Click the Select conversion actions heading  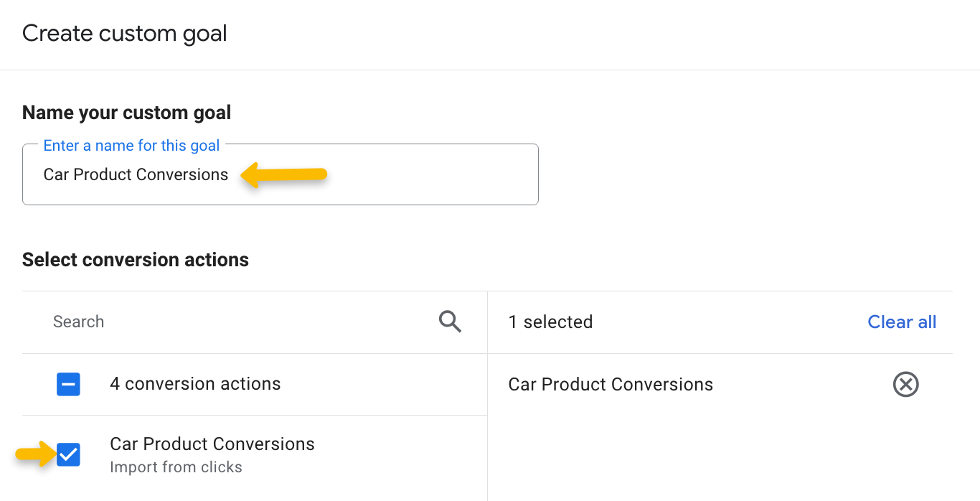point(136,260)
